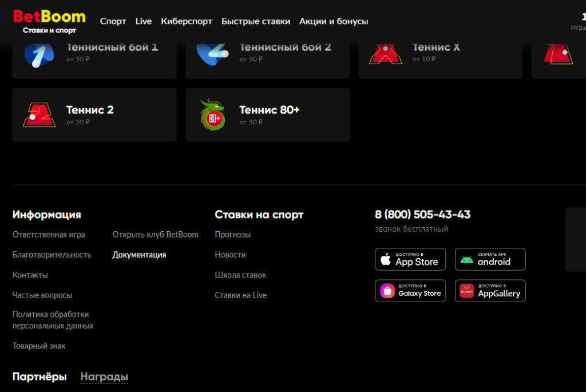Open Быстрые ставки in navigation

coord(256,21)
